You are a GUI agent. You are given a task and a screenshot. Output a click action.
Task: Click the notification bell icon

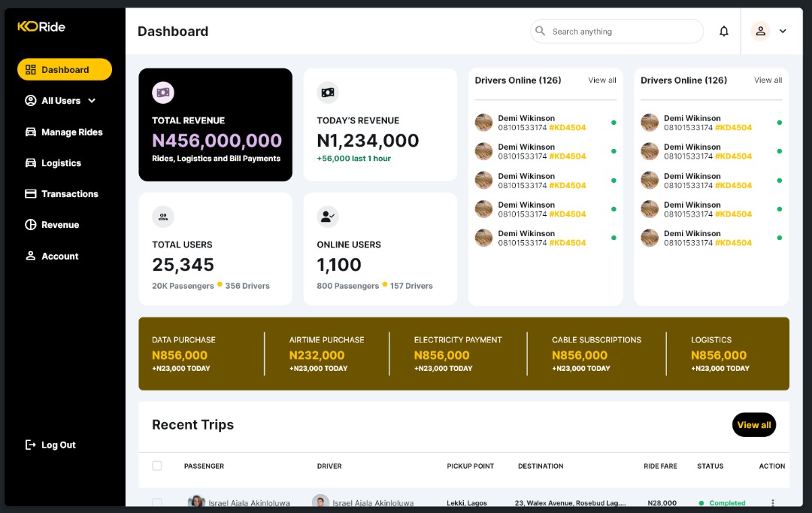click(x=723, y=31)
